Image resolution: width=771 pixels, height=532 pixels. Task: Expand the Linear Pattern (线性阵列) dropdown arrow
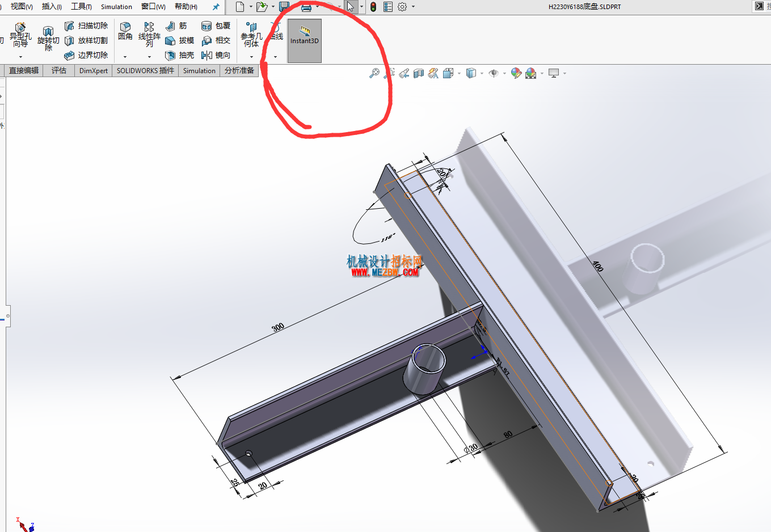click(x=149, y=57)
